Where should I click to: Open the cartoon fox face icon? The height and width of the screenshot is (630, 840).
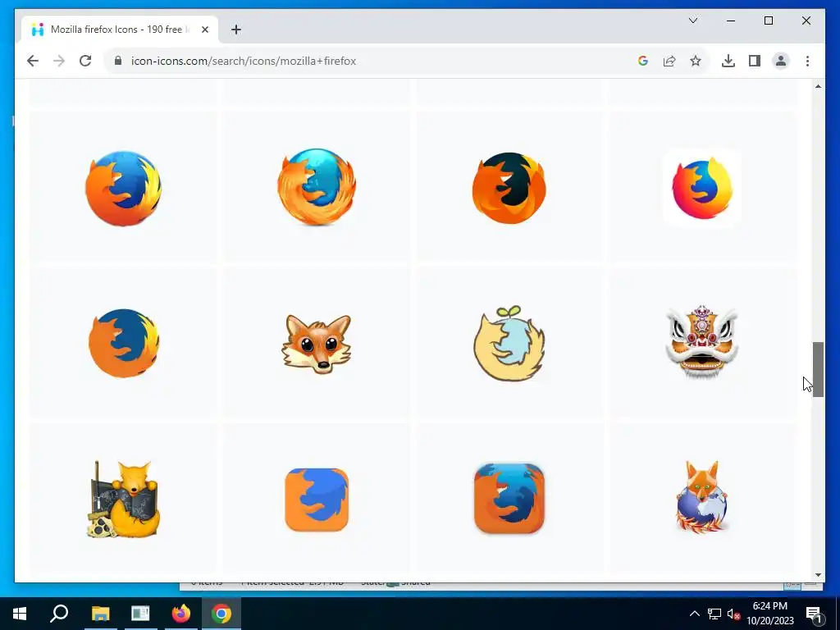317,344
